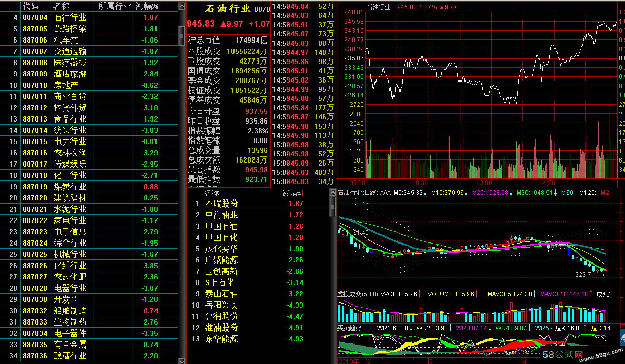Screen dimensions: 625x364
Task: Select 纺织行业 industry row
Action: [89, 130]
